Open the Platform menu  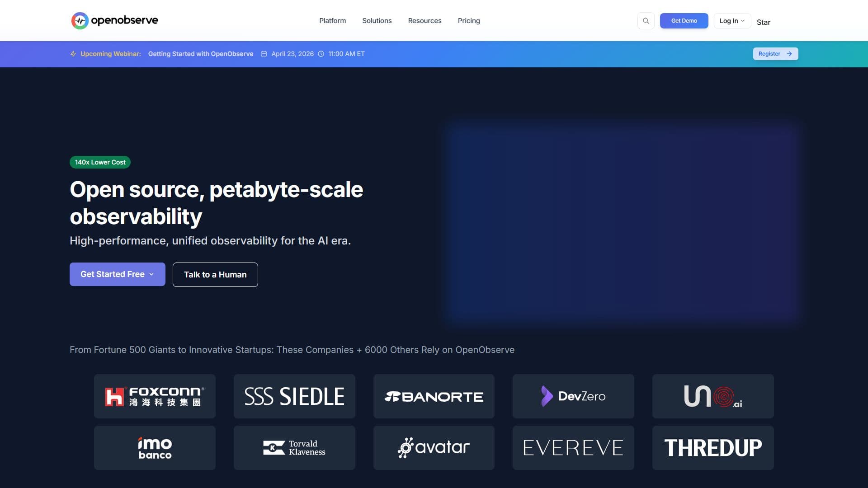point(332,21)
